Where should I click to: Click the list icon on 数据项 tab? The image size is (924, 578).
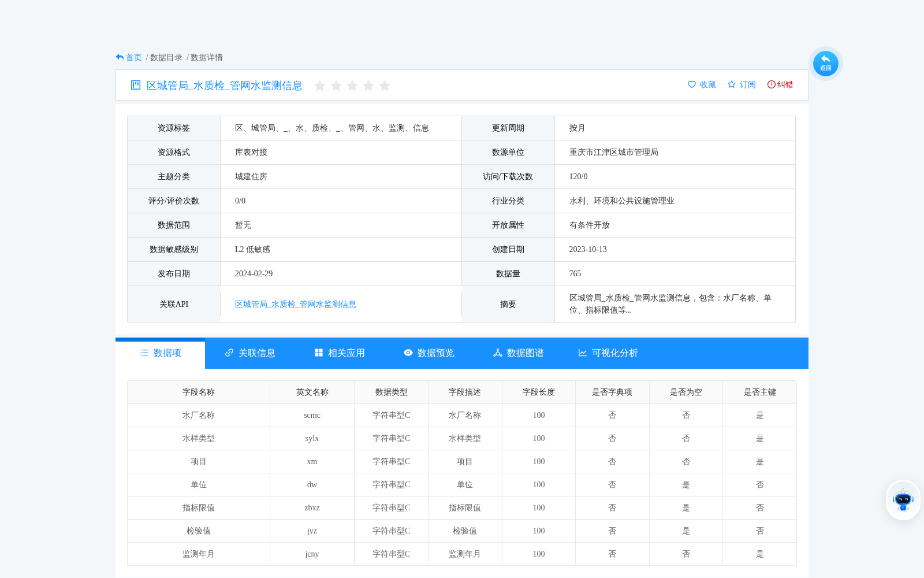coord(144,353)
